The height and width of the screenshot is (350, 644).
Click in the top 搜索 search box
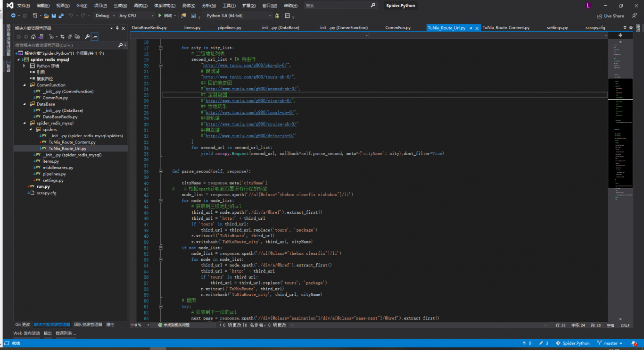click(x=340, y=6)
